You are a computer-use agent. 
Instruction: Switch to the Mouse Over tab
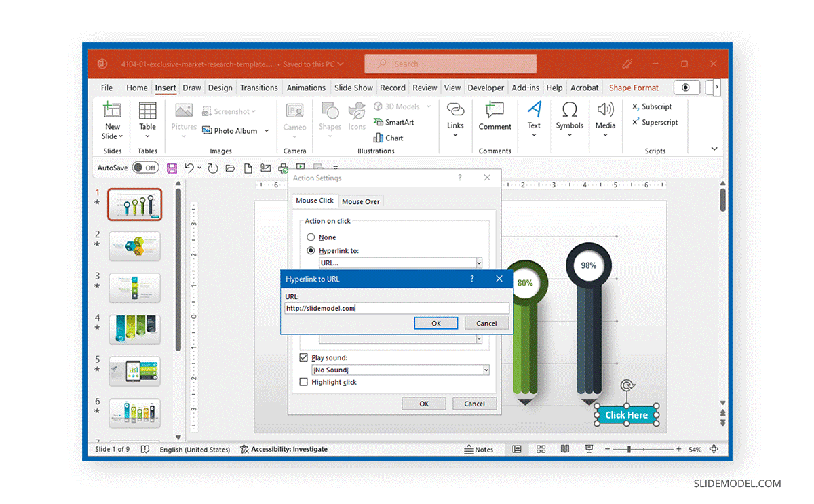click(x=361, y=201)
